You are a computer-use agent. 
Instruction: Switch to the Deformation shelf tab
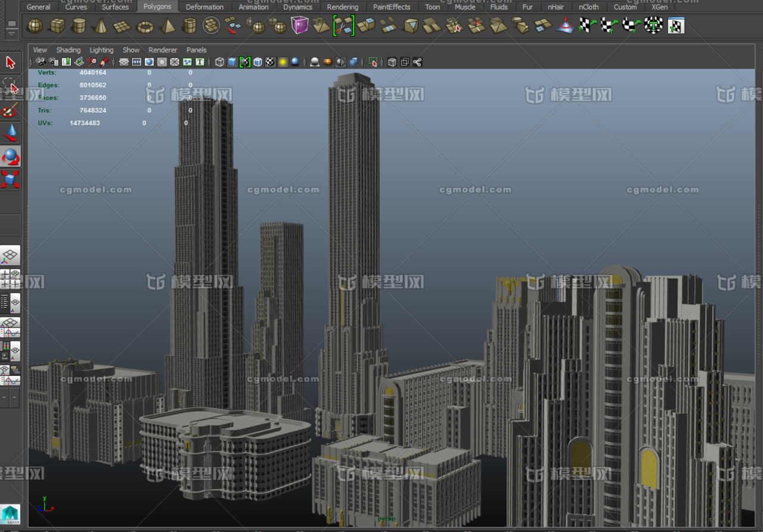[x=204, y=7]
